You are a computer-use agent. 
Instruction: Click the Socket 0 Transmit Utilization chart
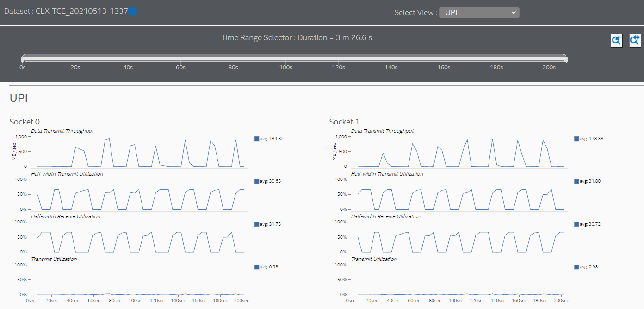pyautogui.click(x=139, y=280)
